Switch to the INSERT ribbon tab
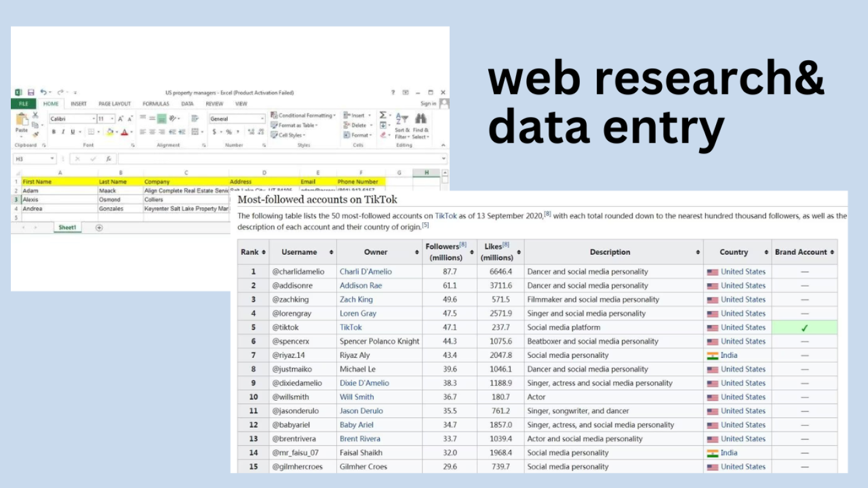Screen dimensions: 868x488 78,104
